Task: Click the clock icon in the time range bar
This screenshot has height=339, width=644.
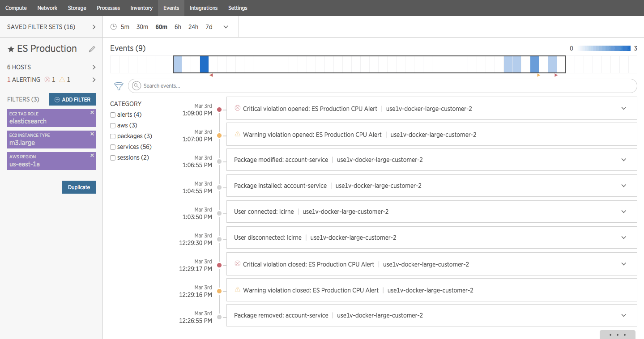Action: tap(113, 27)
